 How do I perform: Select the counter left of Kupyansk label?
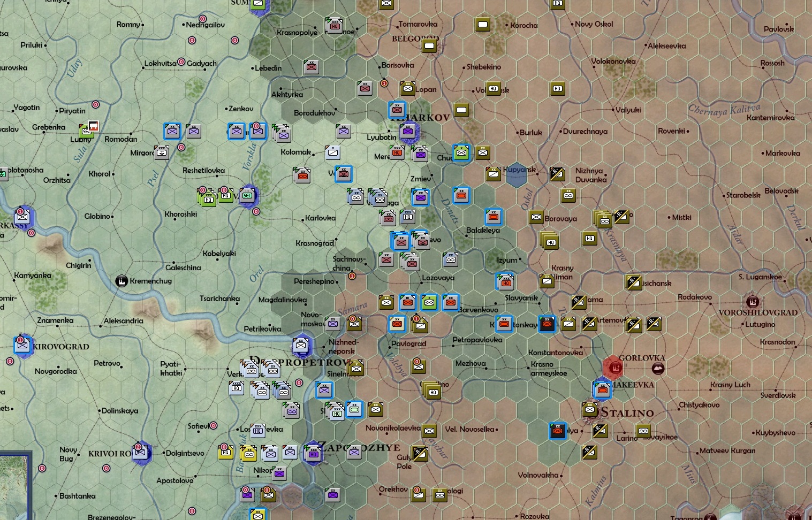493,174
